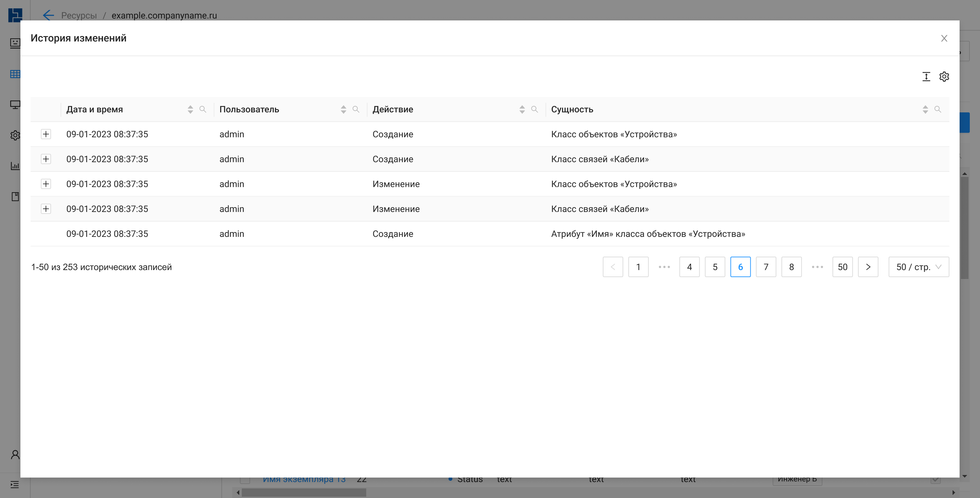Sort the Сущность column
980x498 pixels.
(x=925, y=109)
